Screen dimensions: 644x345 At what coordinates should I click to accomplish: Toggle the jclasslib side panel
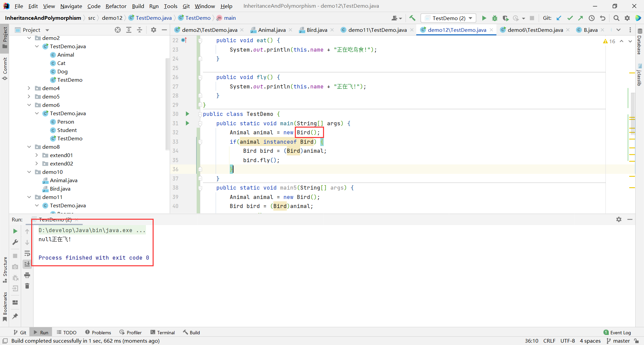pos(639,75)
